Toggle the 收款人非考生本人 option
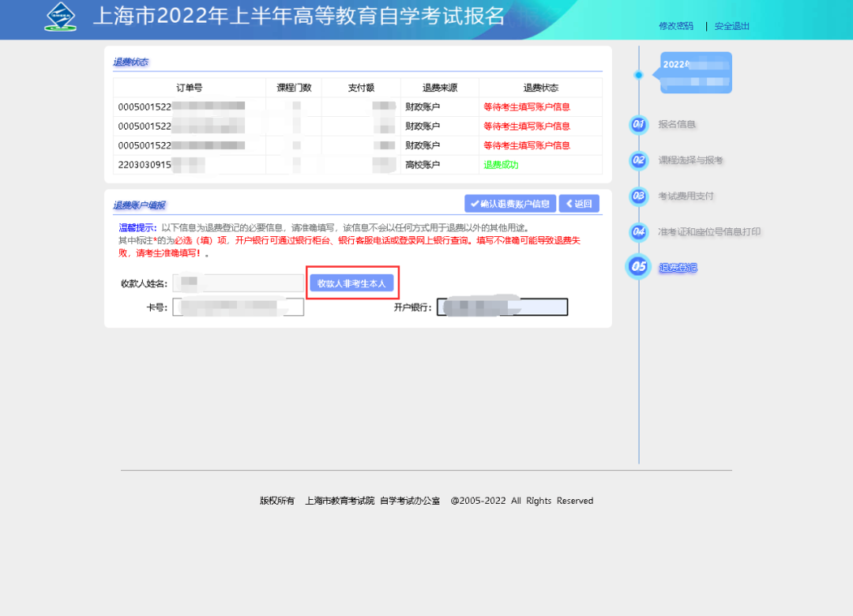This screenshot has width=853, height=616. pos(353,283)
